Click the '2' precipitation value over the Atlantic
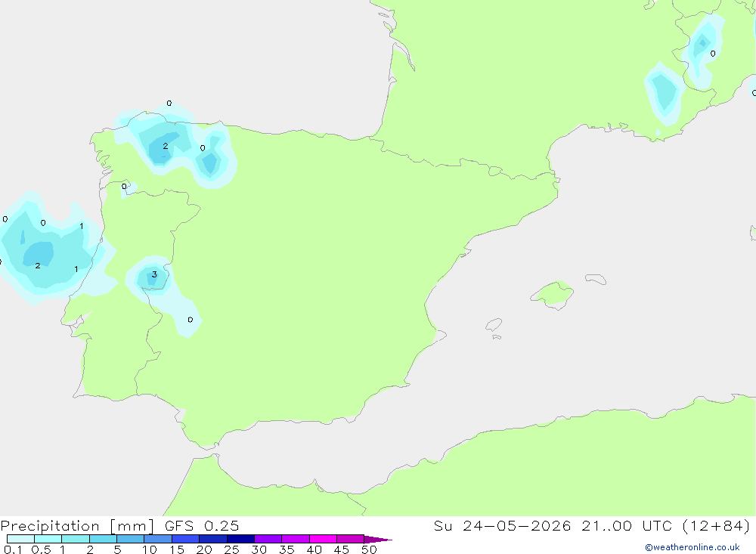 click(x=38, y=266)
